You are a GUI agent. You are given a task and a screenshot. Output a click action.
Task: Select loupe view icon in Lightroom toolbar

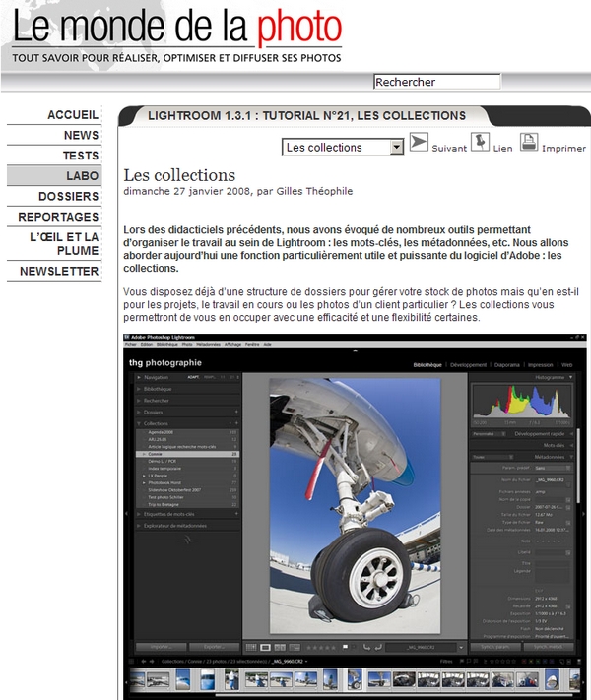[x=265, y=647]
